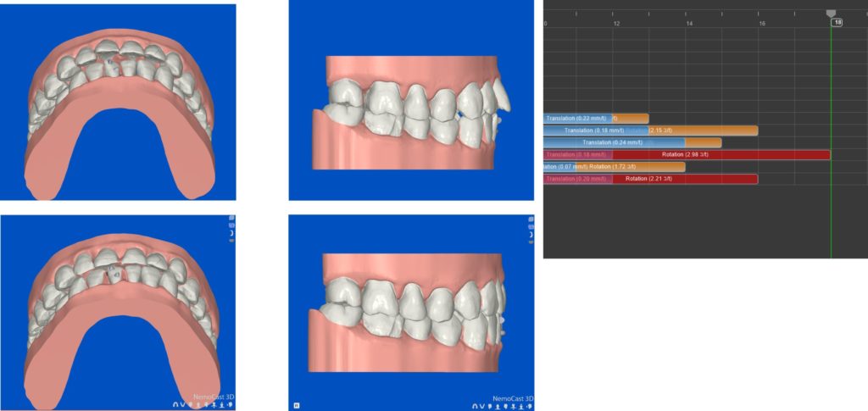Screen dimensions: 868x411
Task: Click lower arch V icon in bottom-left view
Action: click(x=182, y=405)
